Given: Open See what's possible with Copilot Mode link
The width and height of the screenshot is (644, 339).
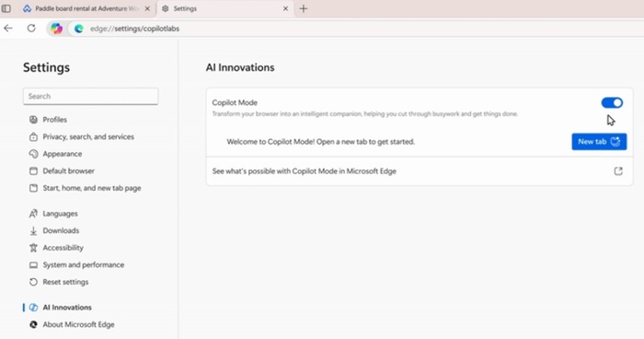Looking at the screenshot, I should point(420,171).
